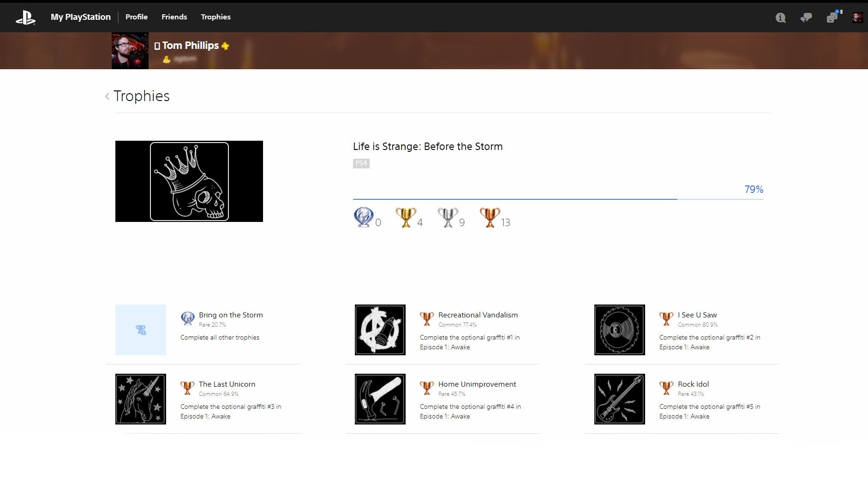Viewport: 868px width, 490px height.
Task: Click the small icon left of Tom Phillips name
Action: 157,46
